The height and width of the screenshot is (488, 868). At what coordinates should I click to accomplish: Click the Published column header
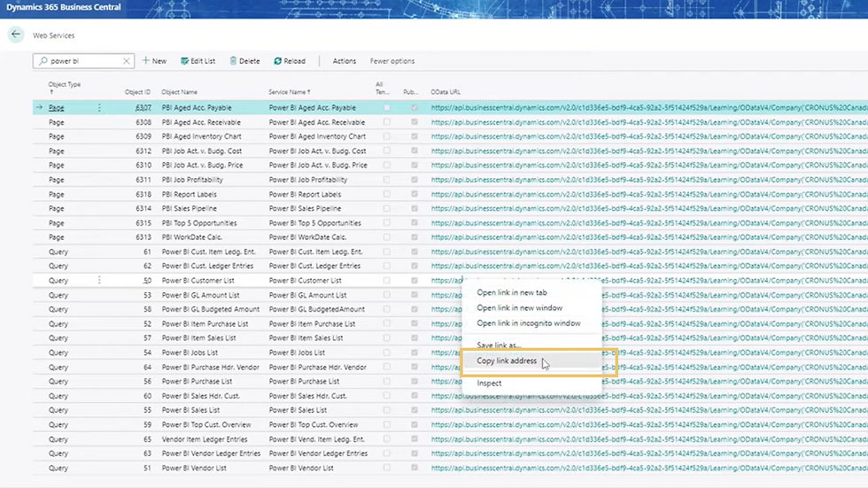pyautogui.click(x=411, y=92)
